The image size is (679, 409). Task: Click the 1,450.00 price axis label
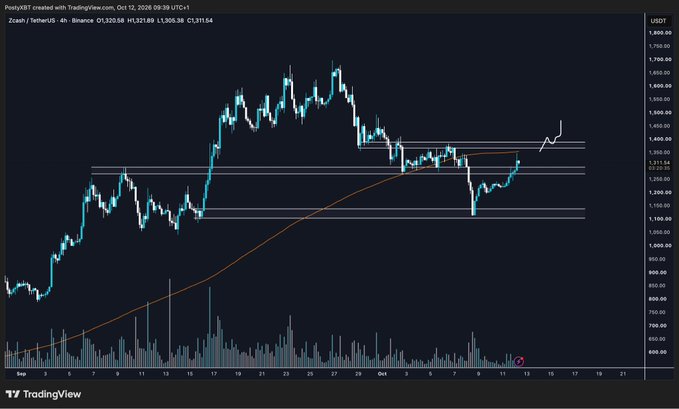pyautogui.click(x=660, y=126)
